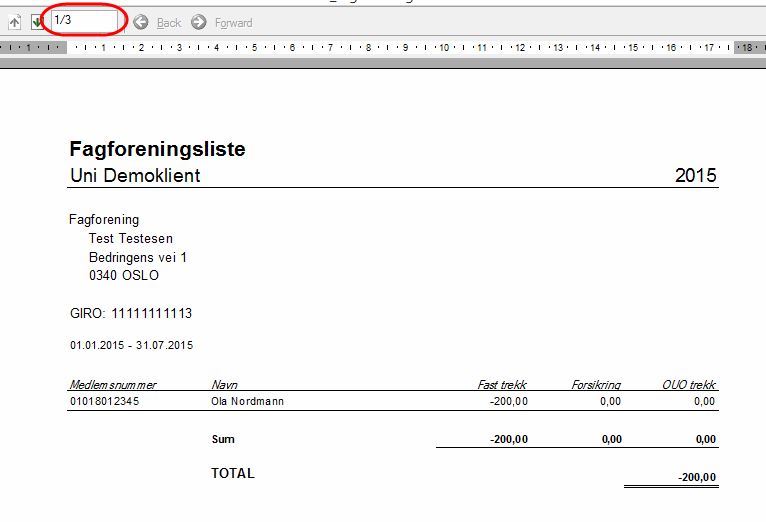Click the GIRO account number line
This screenshot has height=522, width=766.
pos(130,314)
